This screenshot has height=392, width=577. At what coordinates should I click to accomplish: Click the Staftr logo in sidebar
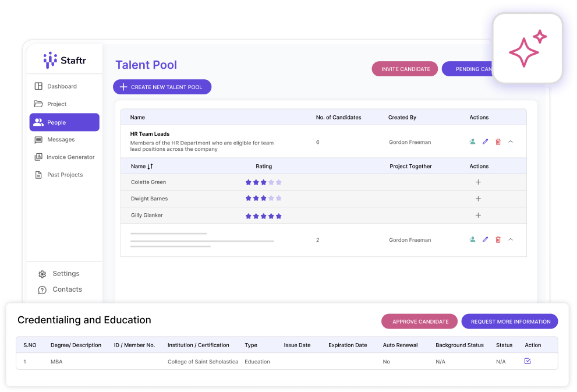click(x=65, y=60)
